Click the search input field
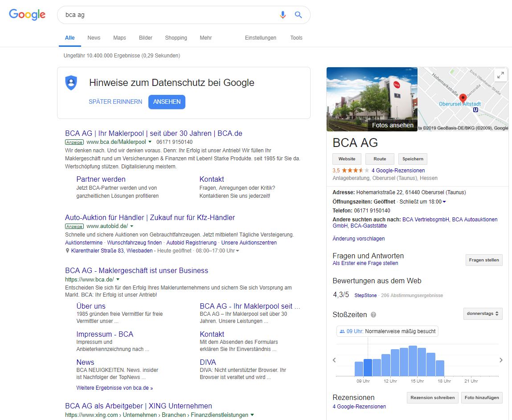 tap(170, 15)
